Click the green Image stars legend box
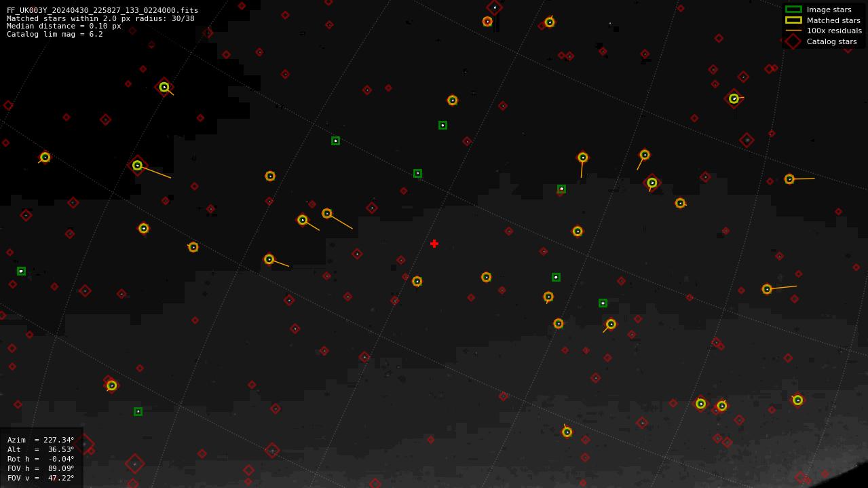Image resolution: width=868 pixels, height=488 pixels. [x=793, y=10]
